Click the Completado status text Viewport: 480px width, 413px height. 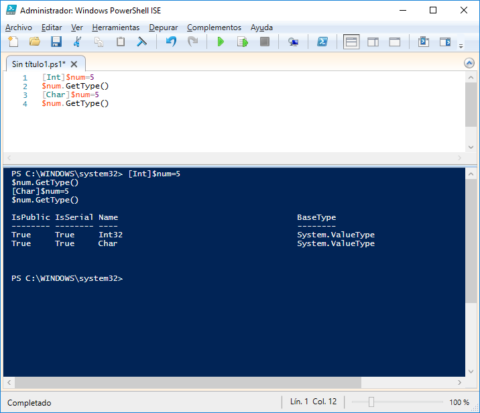(x=29, y=403)
